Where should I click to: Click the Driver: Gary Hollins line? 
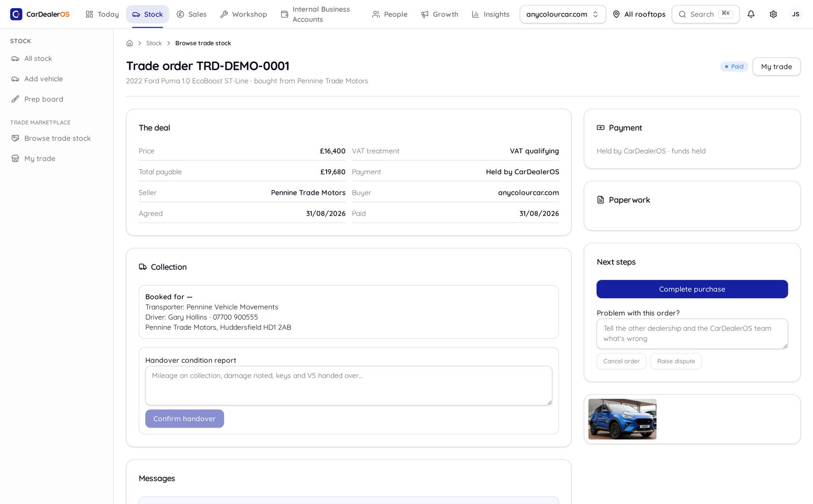pyautogui.click(x=202, y=317)
